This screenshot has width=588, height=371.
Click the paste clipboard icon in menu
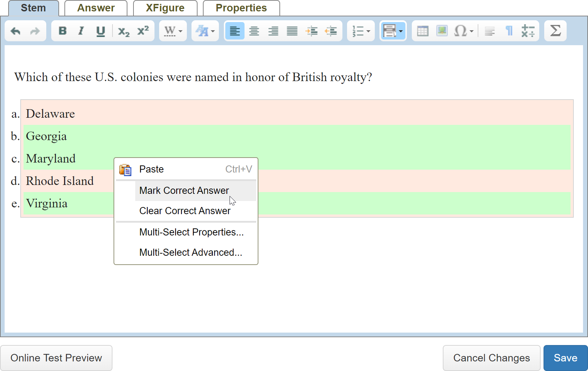[125, 170]
